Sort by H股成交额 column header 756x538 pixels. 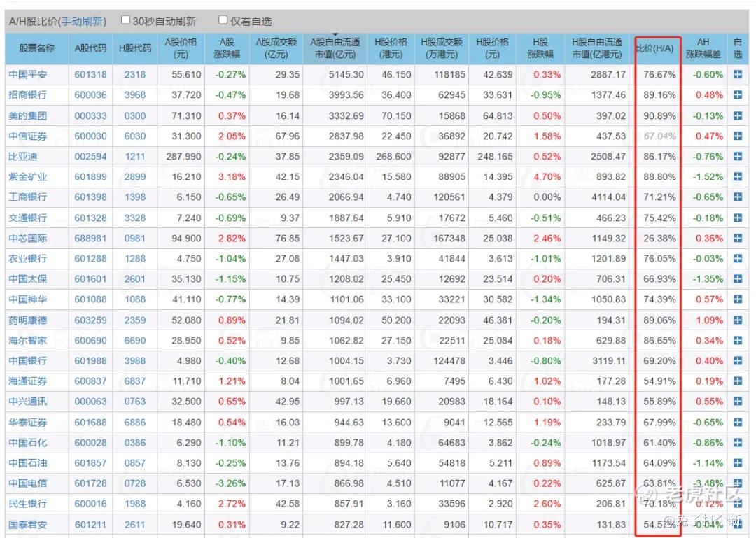click(441, 48)
